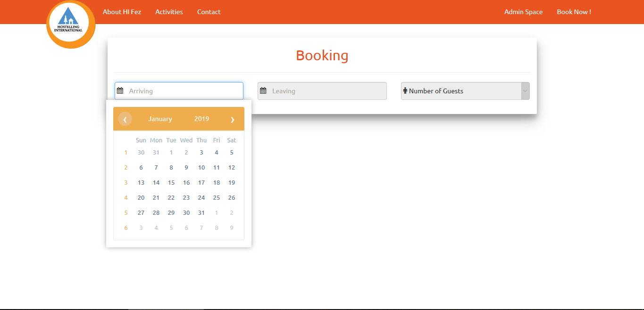Click the Book Now! button
The width and height of the screenshot is (644, 310).
[574, 12]
